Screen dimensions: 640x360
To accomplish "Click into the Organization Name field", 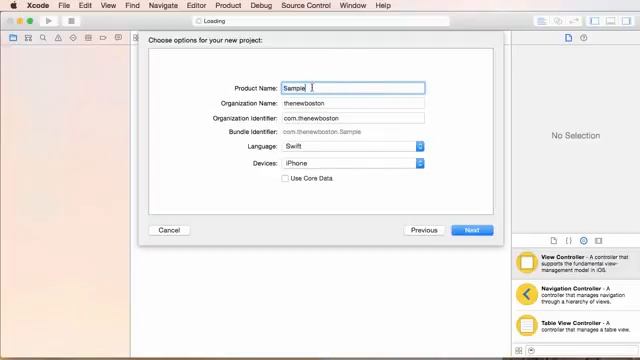I will coord(353,103).
